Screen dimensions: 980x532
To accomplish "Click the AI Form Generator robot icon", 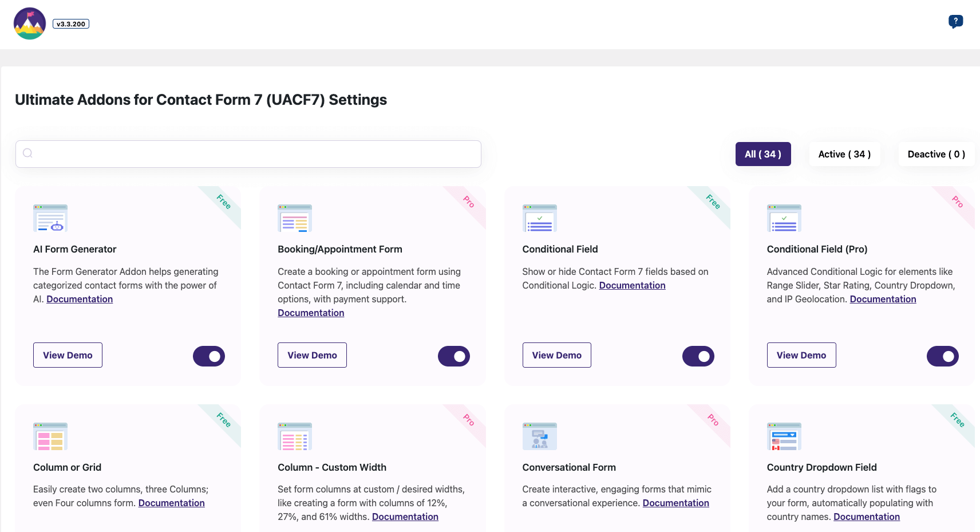I will (x=50, y=218).
